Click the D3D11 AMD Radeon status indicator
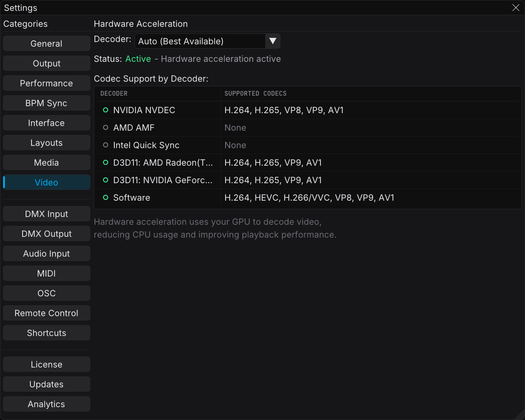Screen dimensions: 525x420 point(105,163)
